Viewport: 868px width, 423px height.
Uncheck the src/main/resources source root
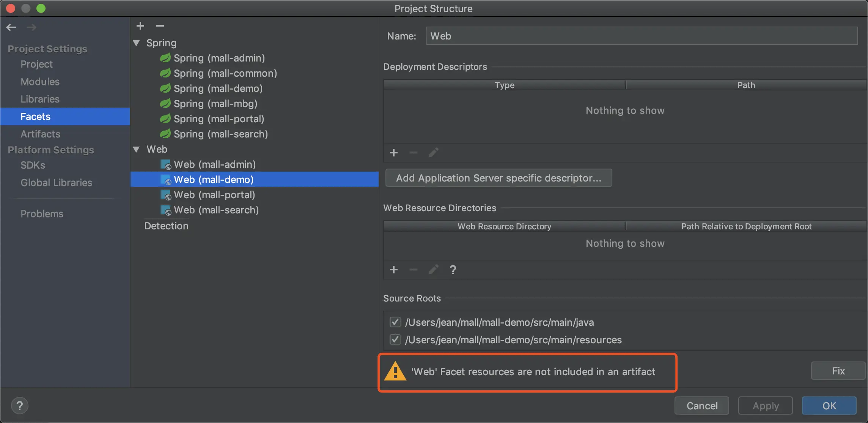pos(395,339)
